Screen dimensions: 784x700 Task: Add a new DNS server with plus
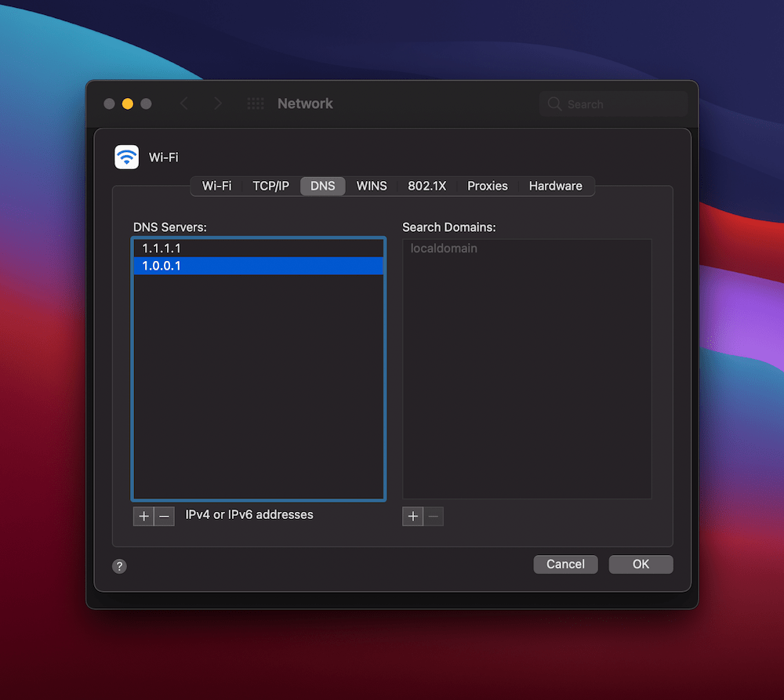coord(143,516)
